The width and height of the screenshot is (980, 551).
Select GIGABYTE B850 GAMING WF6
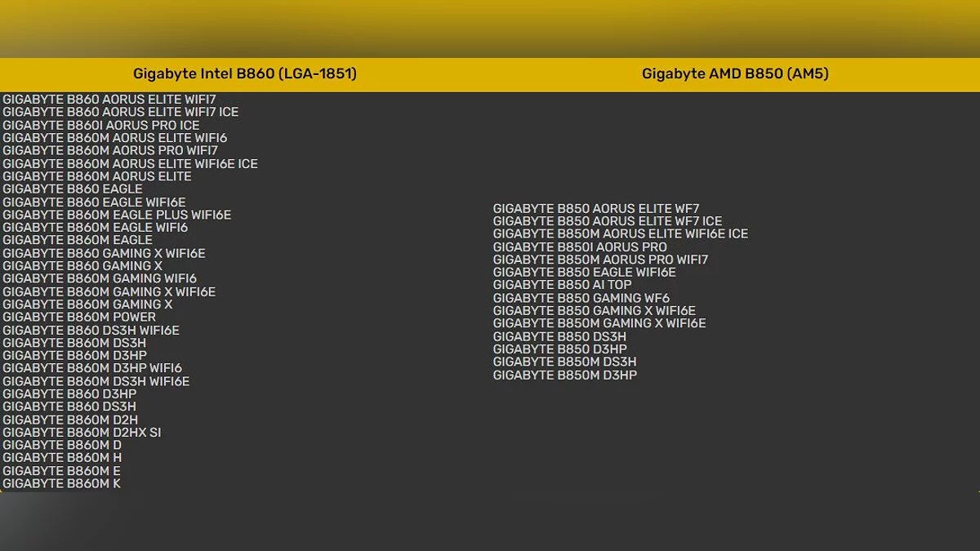pyautogui.click(x=581, y=298)
